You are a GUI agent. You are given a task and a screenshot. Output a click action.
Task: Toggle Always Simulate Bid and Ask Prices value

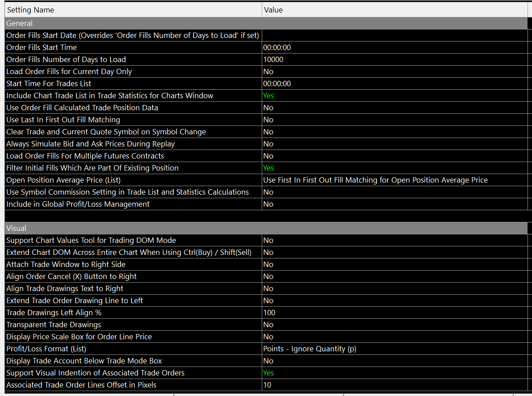coord(394,144)
